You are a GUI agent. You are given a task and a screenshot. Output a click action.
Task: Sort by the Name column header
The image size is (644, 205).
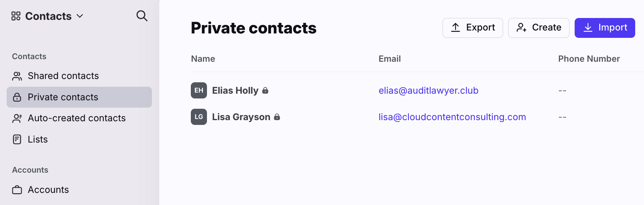tap(203, 59)
